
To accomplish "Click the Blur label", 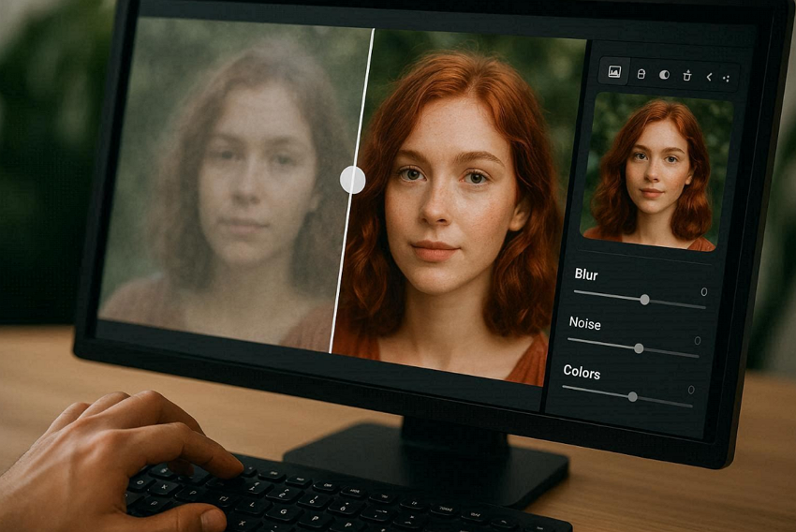I will click(x=586, y=274).
